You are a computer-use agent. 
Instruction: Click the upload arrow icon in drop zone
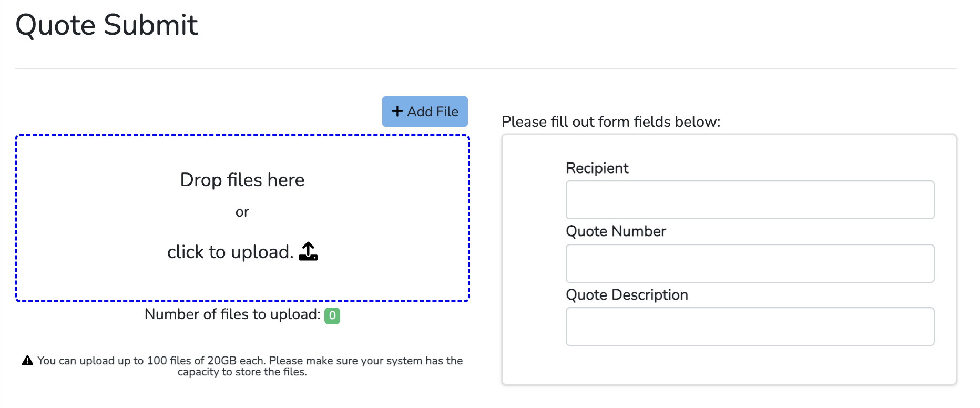coord(308,252)
